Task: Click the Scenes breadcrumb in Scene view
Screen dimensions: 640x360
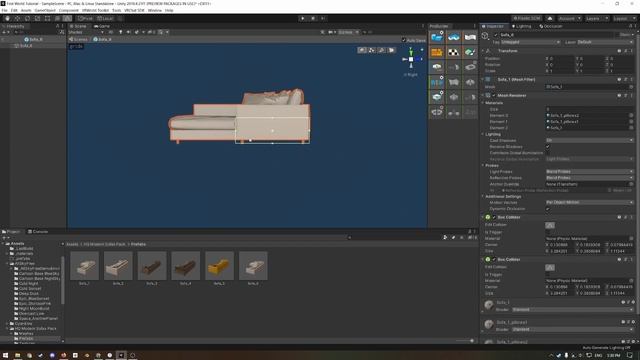Action: pyautogui.click(x=78, y=40)
